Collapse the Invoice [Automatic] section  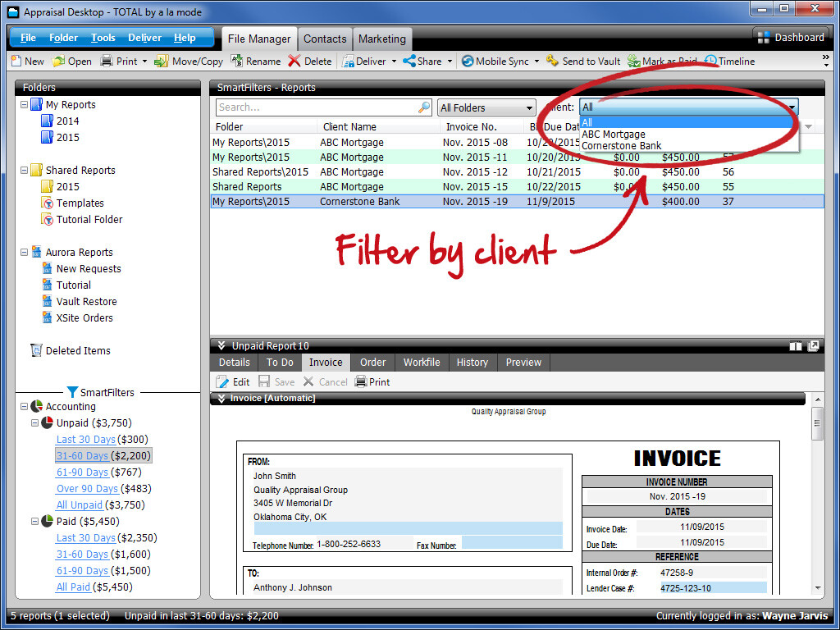220,398
